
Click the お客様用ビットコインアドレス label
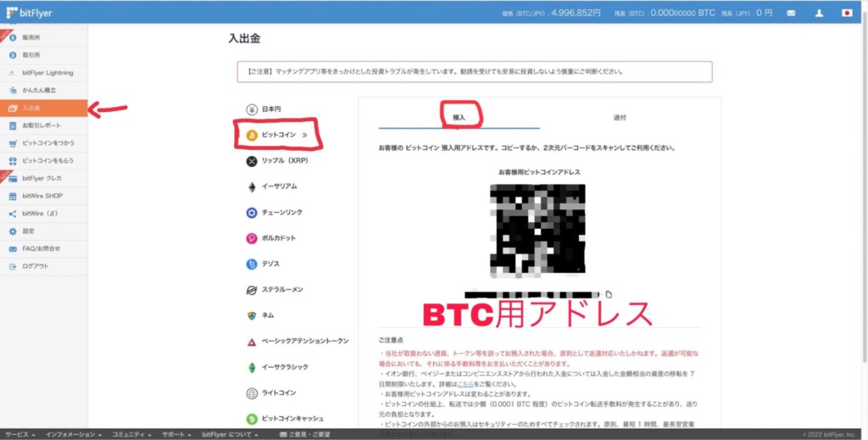click(539, 172)
